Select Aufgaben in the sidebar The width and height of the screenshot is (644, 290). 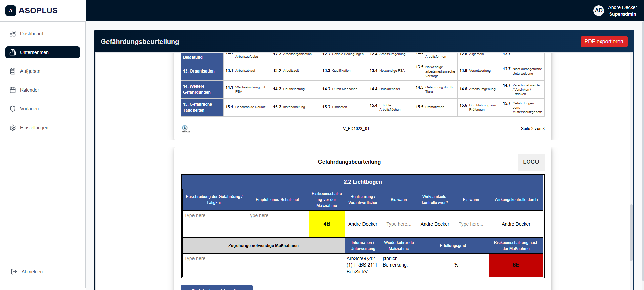click(43, 71)
